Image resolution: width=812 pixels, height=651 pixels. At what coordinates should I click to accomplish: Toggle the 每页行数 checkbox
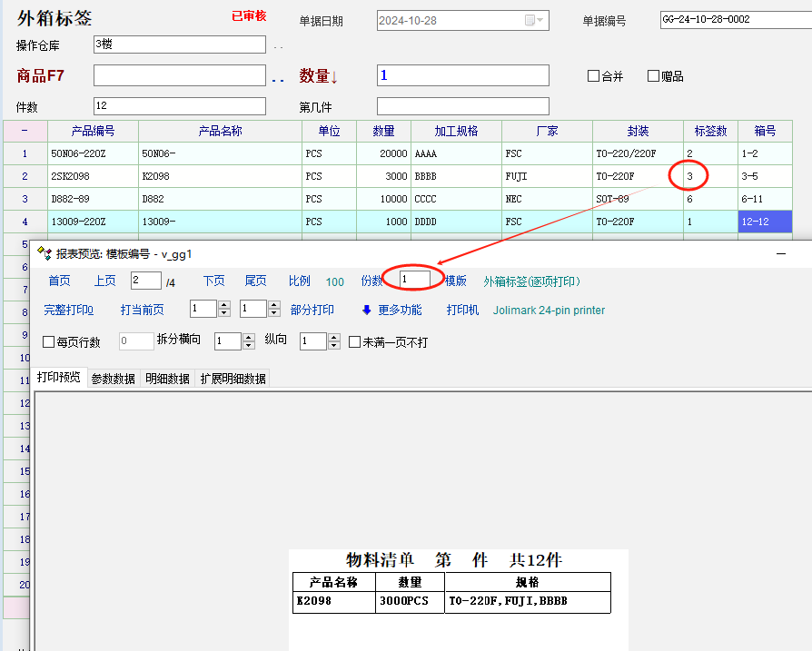[x=49, y=342]
